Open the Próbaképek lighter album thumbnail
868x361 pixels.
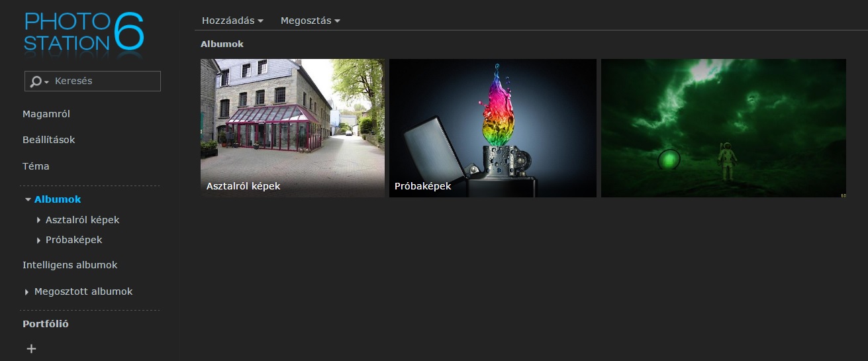(x=493, y=128)
